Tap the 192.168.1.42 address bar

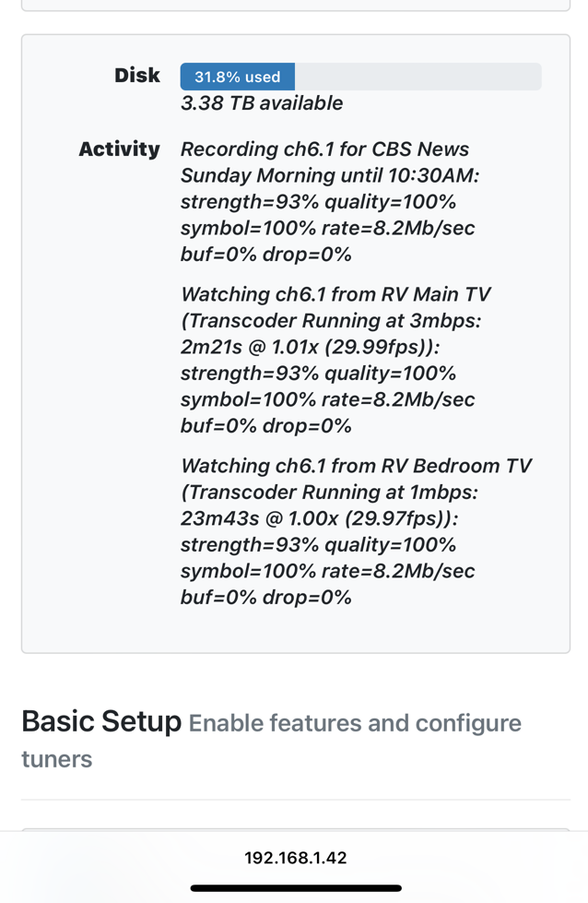pyautogui.click(x=295, y=858)
